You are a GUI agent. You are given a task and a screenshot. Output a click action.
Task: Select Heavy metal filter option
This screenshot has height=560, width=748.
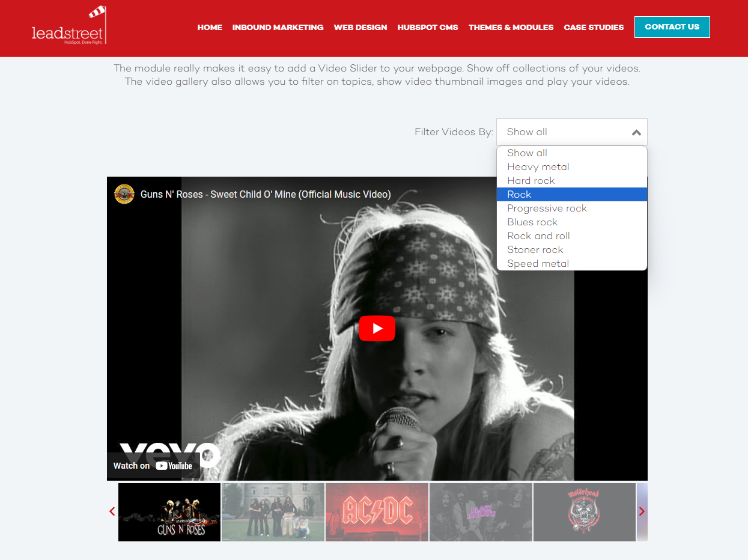(x=572, y=167)
